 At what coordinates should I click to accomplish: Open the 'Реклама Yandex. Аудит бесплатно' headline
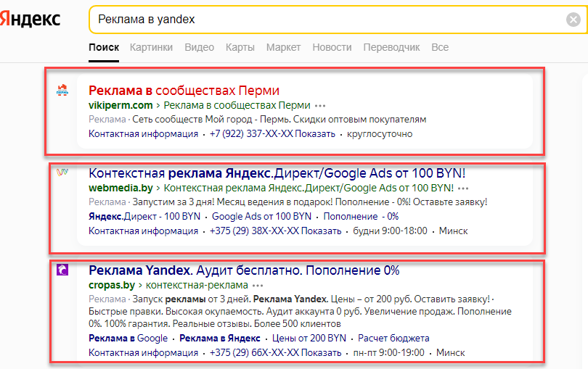(x=244, y=270)
